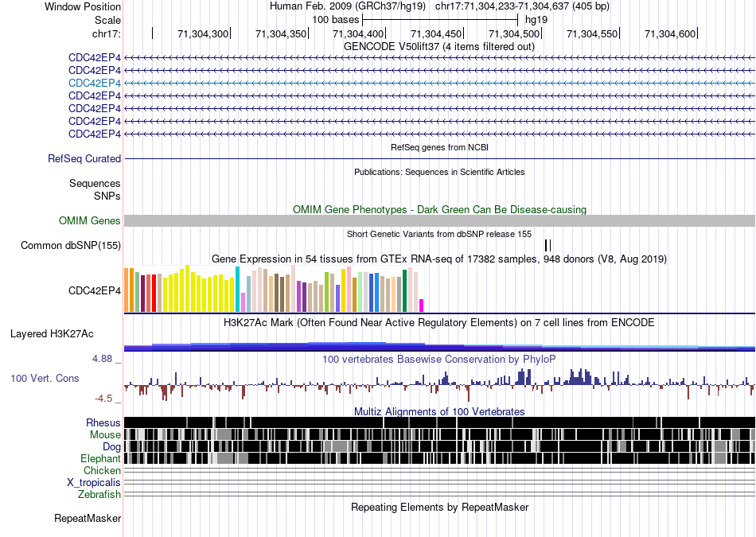Click the Multiz Alignments of 100 Vertebrates title
The width and height of the screenshot is (756, 537).
click(x=439, y=411)
